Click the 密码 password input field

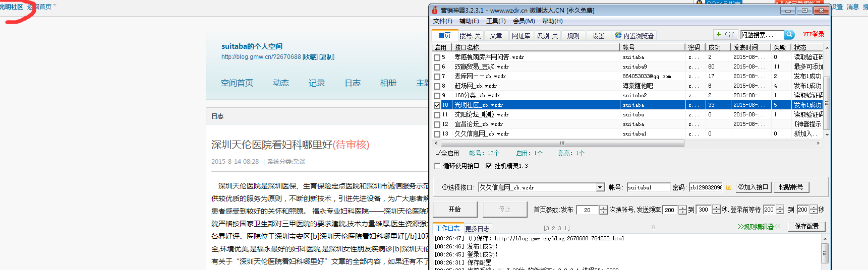[706, 187]
